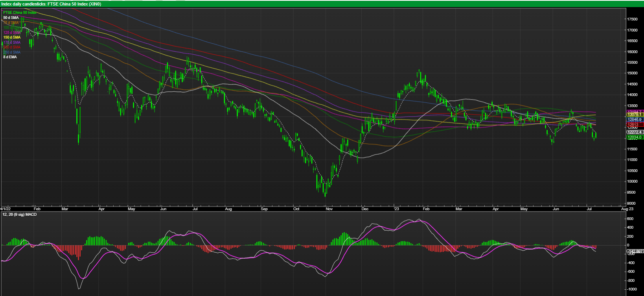644x296 pixels.
Task: Click the 12, 26 (9 sig) MACD label
Action: [x=20, y=215]
